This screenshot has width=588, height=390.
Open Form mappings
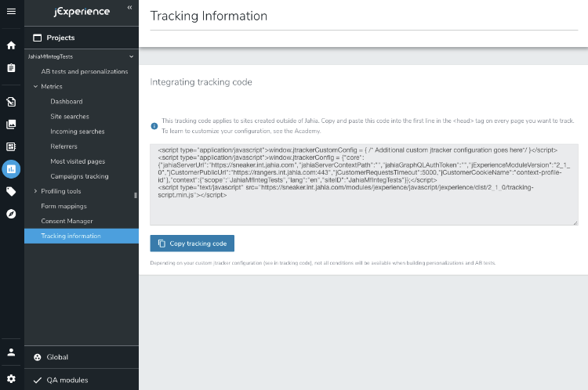[64, 206]
